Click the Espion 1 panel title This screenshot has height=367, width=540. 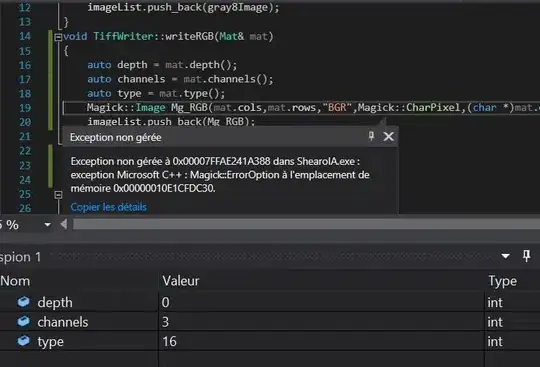[20, 257]
